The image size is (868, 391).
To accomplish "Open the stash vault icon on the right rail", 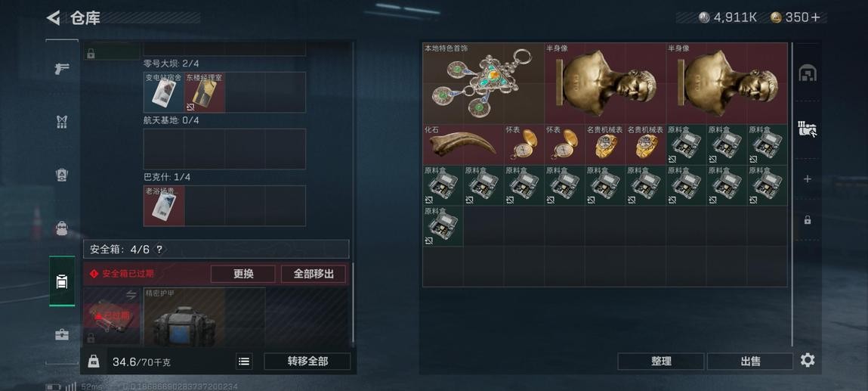I will pos(808,73).
